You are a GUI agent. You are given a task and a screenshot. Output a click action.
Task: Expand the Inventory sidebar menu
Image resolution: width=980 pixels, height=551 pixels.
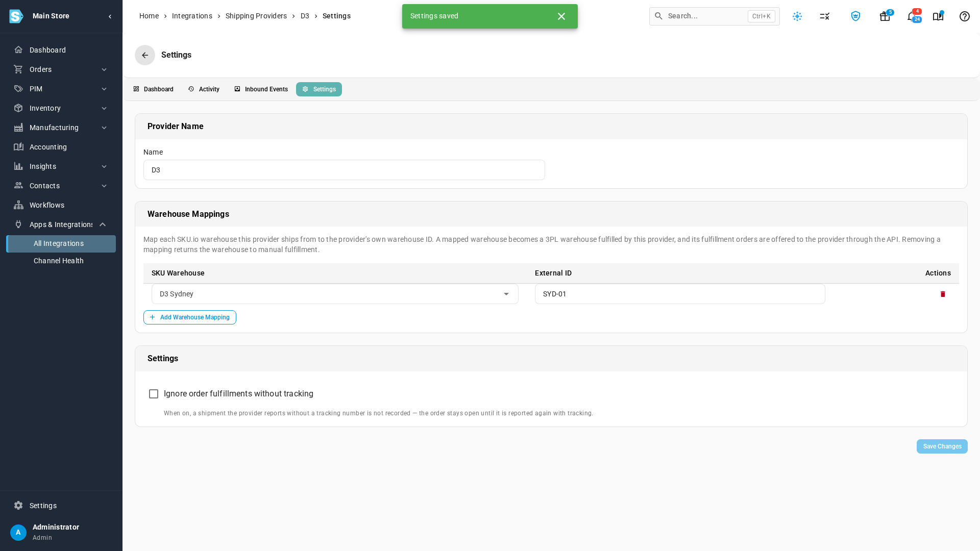(x=61, y=108)
